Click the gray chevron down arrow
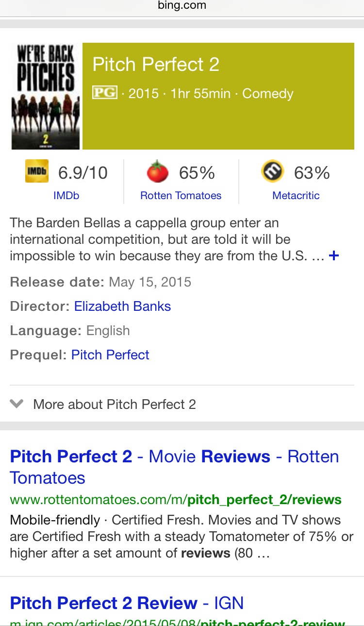 tap(17, 404)
